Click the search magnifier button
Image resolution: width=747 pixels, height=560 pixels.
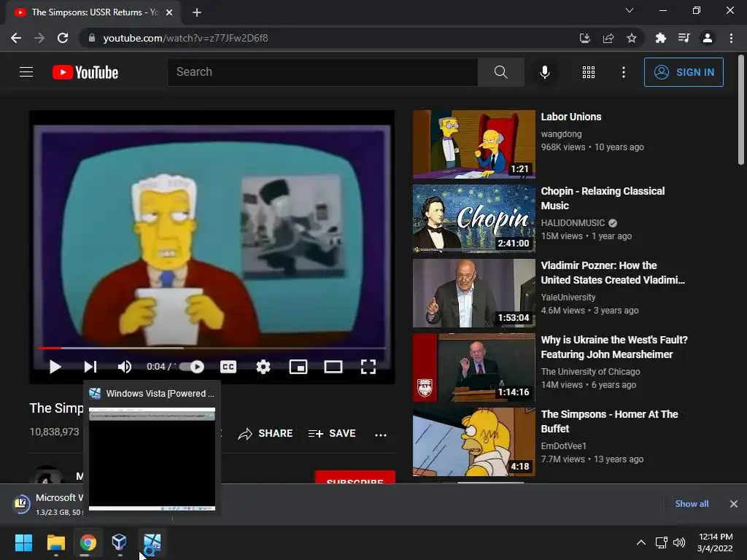(x=500, y=72)
